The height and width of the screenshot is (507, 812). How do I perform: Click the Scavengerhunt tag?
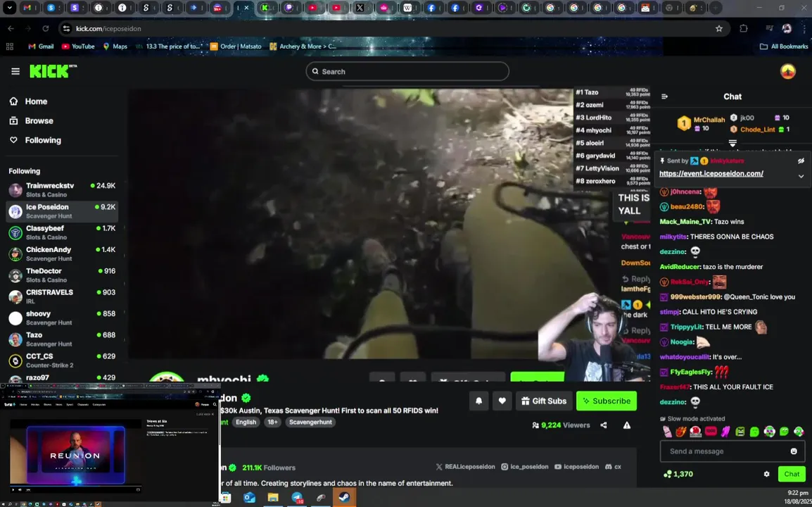point(311,422)
